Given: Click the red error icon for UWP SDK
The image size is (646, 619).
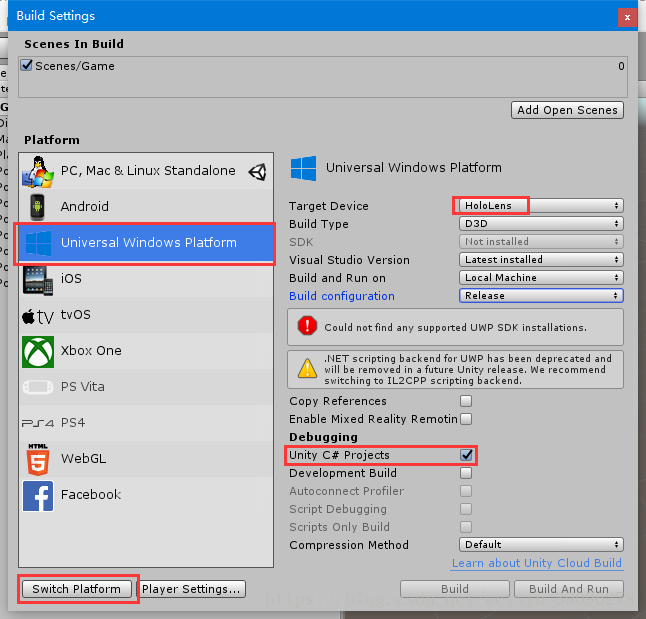Looking at the screenshot, I should pyautogui.click(x=307, y=326).
